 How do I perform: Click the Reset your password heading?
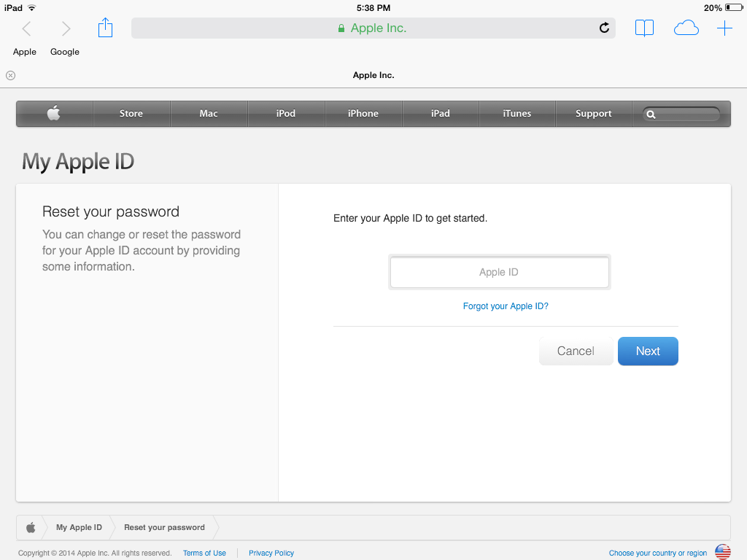(111, 211)
